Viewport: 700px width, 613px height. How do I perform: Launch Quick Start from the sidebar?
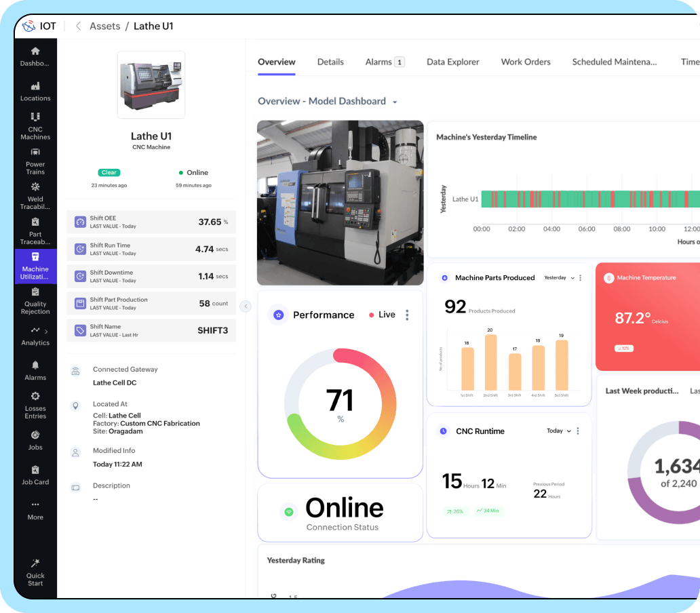click(x=35, y=572)
